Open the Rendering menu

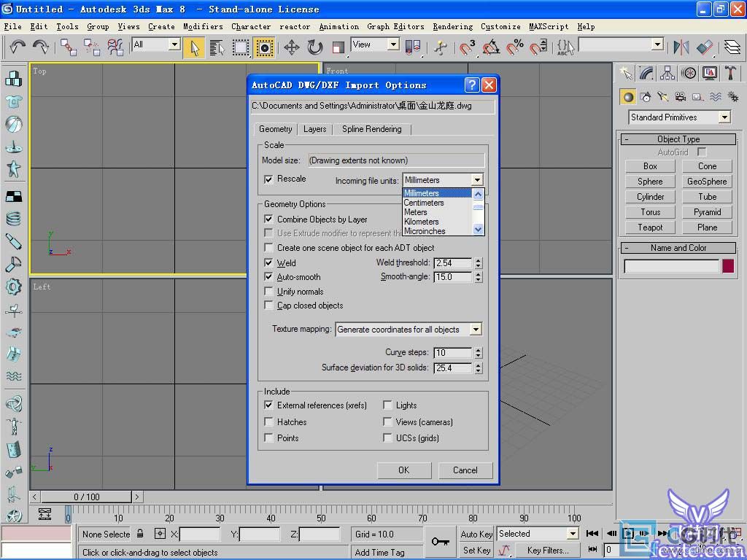coord(452,27)
